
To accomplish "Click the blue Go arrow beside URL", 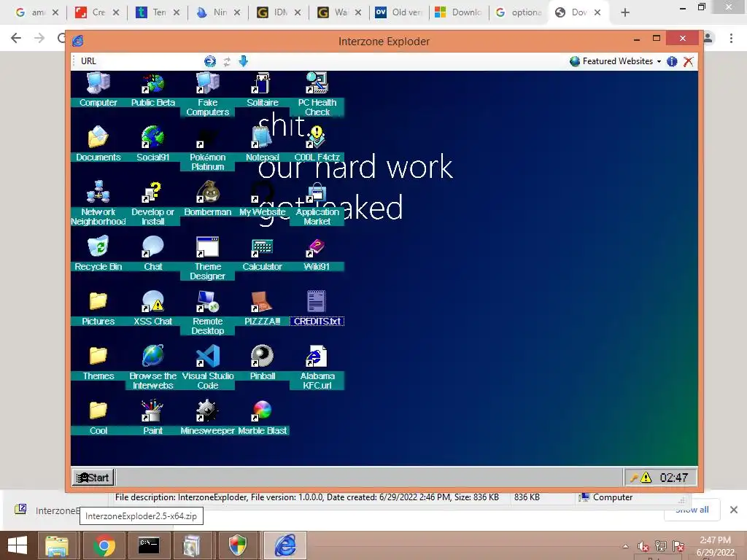I will pos(209,61).
